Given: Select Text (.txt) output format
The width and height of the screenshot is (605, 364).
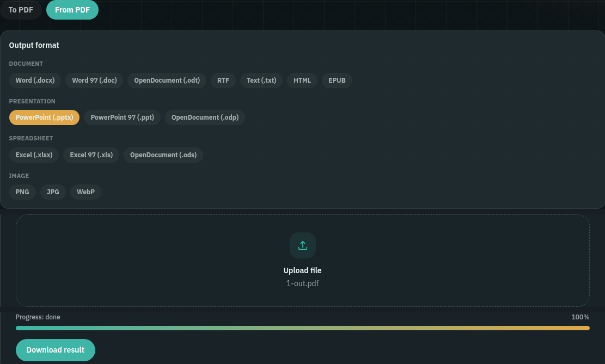Looking at the screenshot, I should pos(261,80).
